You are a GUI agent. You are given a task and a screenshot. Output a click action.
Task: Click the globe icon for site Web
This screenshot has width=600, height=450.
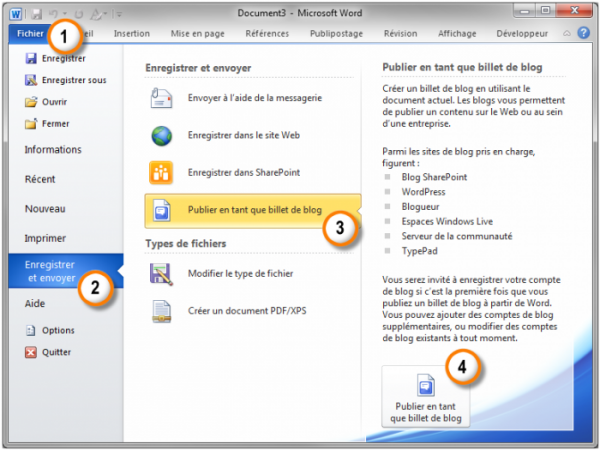coord(161,135)
